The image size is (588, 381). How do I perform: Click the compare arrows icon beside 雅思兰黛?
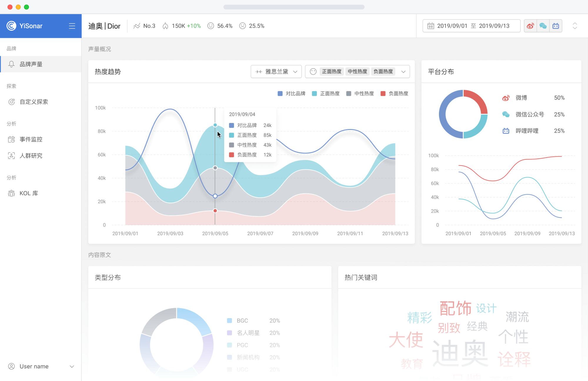tap(259, 71)
